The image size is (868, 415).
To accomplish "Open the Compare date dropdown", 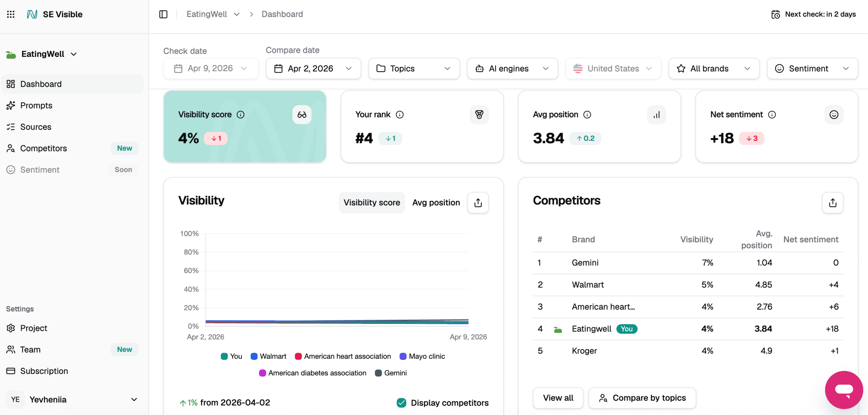I will (x=313, y=68).
